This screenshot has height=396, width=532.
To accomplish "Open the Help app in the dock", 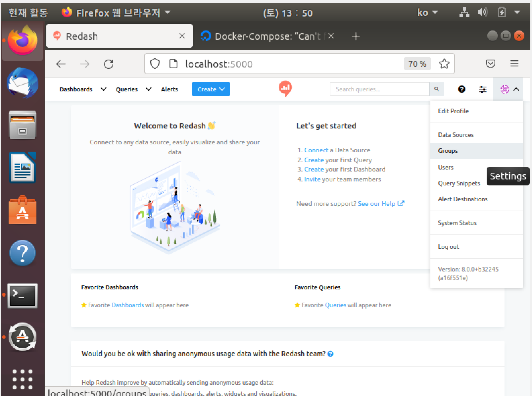I will pyautogui.click(x=23, y=253).
